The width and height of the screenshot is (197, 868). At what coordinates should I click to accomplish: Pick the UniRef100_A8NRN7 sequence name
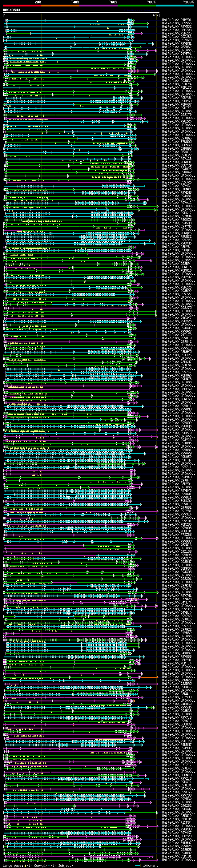point(176,745)
